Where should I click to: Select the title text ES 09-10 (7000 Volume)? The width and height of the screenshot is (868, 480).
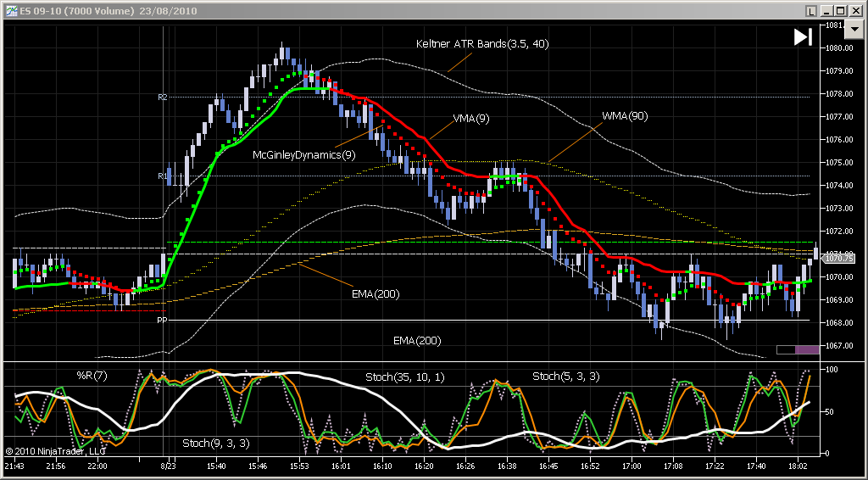(77, 11)
